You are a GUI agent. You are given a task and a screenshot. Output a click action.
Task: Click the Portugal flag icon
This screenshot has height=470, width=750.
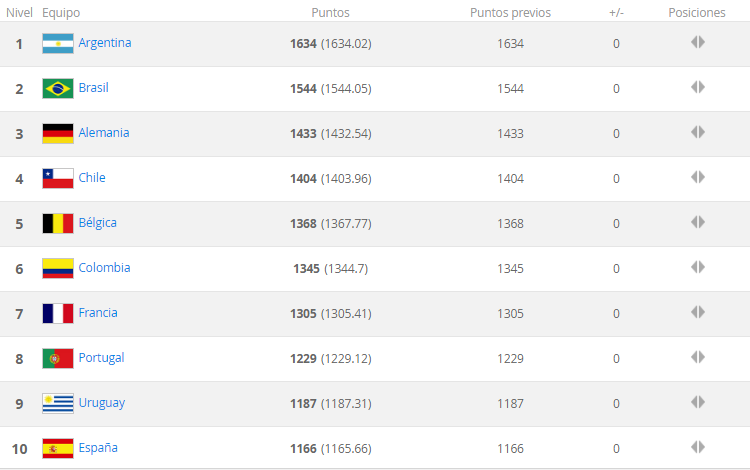(58, 359)
